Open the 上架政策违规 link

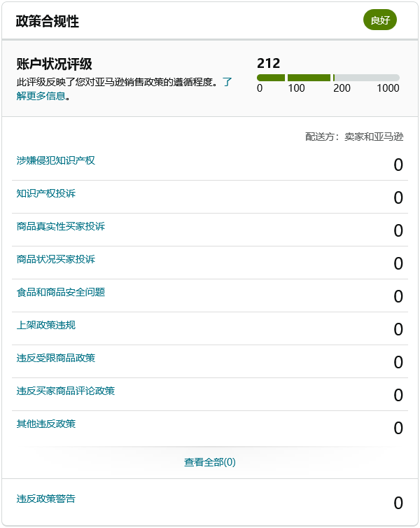click(x=46, y=325)
